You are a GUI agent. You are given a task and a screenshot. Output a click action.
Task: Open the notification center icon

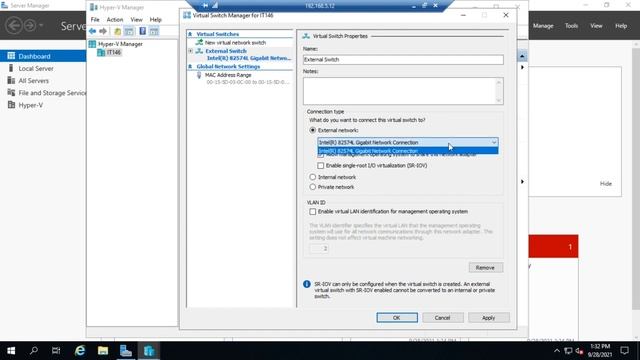tap(624, 351)
